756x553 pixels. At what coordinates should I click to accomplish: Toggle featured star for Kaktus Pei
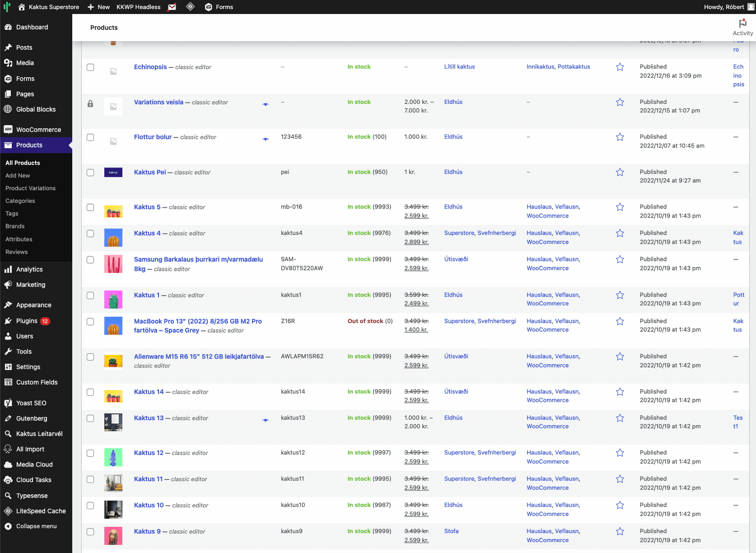(620, 172)
